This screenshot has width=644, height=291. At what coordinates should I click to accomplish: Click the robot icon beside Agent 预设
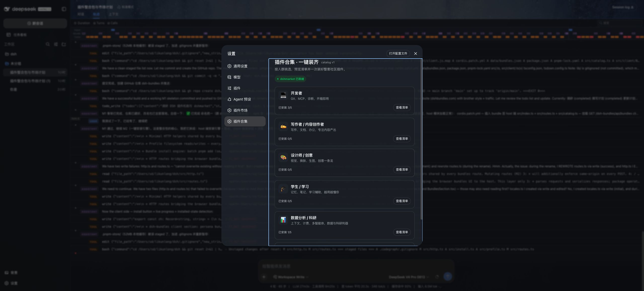click(x=229, y=99)
